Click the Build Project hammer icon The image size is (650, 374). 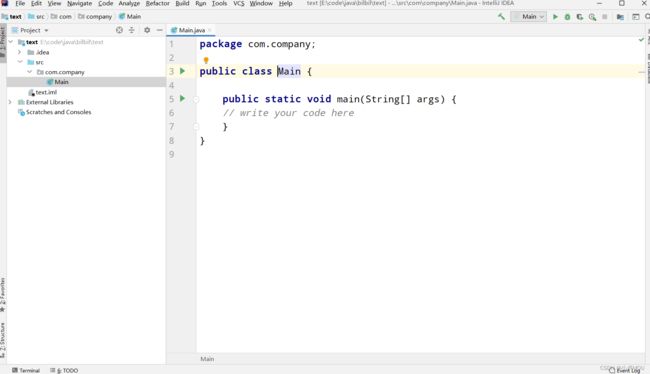coord(501,17)
